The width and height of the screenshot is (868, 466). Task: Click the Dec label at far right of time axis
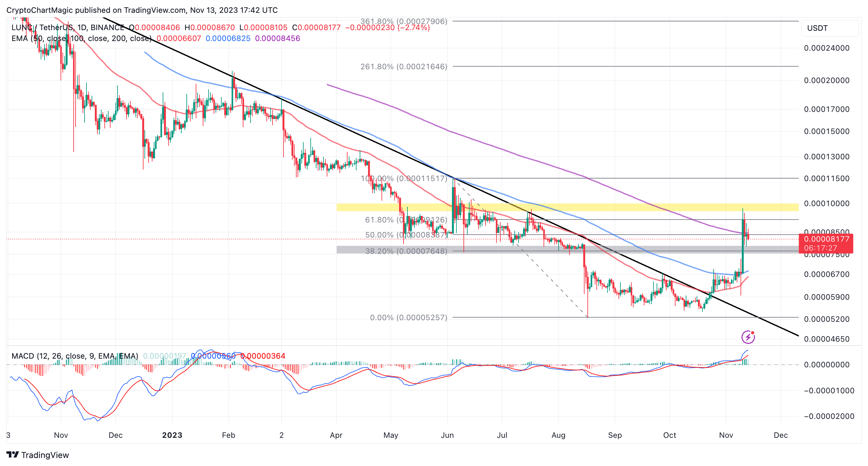tap(781, 435)
